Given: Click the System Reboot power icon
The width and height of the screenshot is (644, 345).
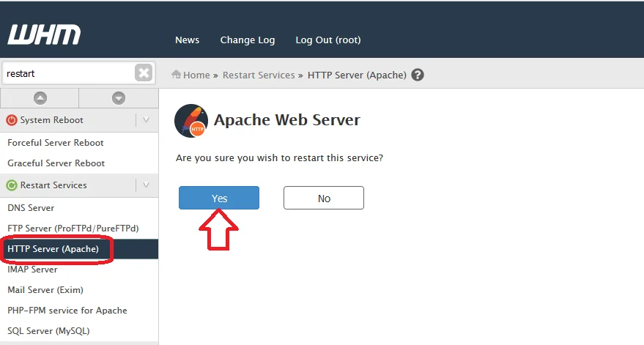Looking at the screenshot, I should (12, 120).
